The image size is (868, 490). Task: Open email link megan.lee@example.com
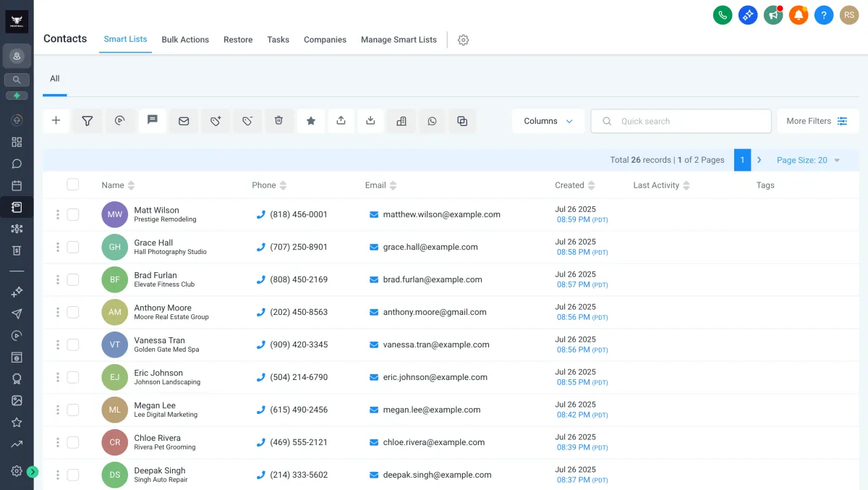(432, 410)
